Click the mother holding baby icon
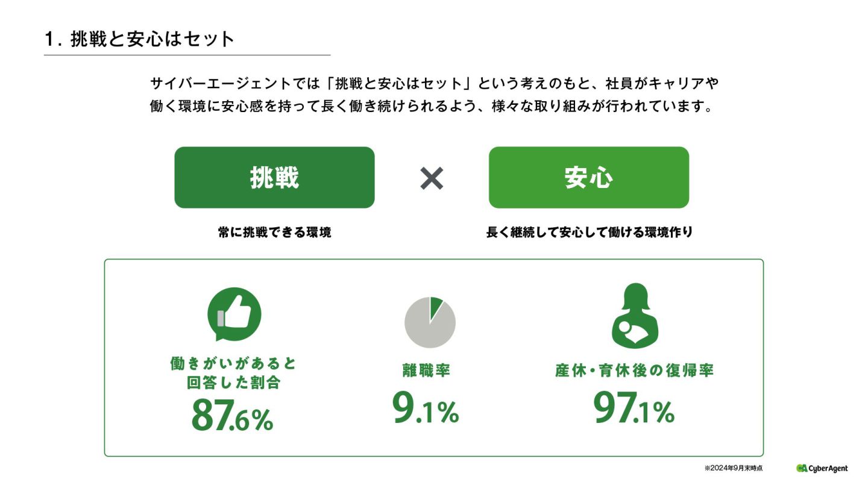 point(635,316)
